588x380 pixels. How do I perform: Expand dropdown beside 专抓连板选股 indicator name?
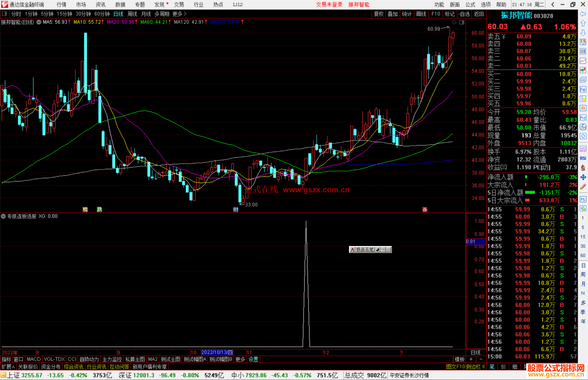[x=3, y=216]
